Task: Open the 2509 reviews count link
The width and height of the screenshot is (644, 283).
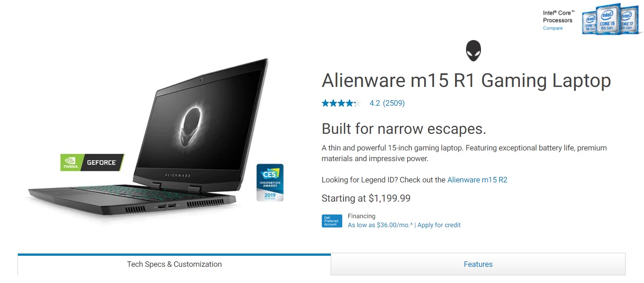Action: coord(394,103)
